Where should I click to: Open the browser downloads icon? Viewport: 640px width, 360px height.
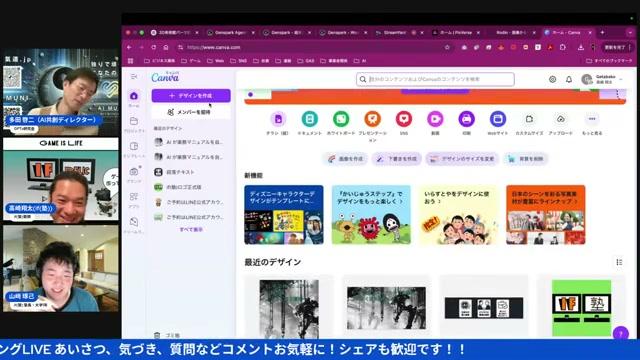click(580, 47)
